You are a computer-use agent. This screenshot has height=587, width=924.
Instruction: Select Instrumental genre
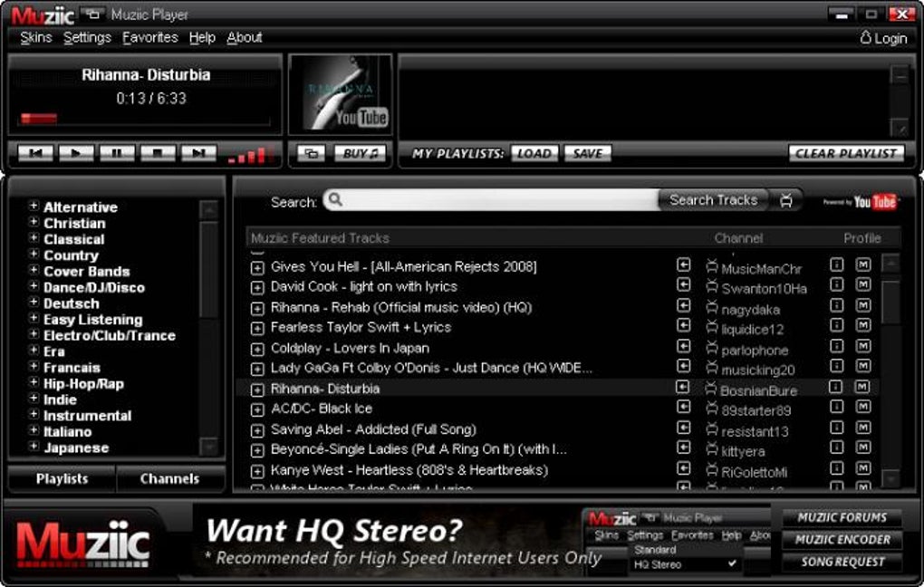87,416
